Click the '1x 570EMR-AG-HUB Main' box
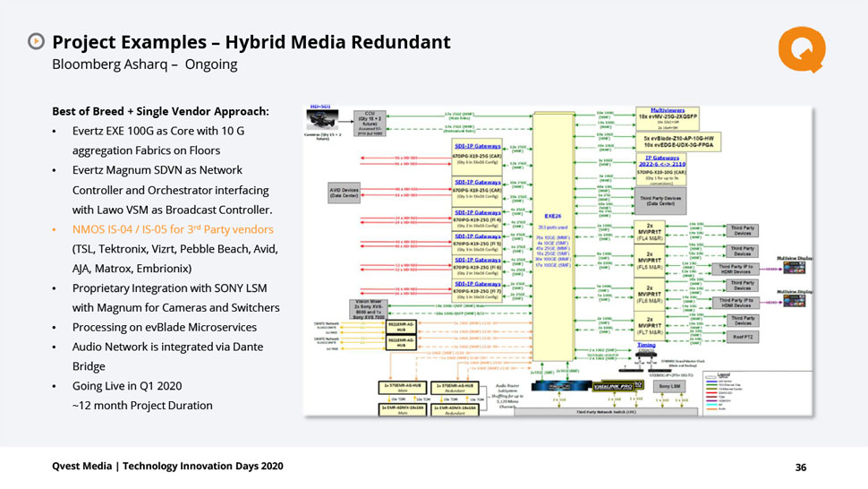The width and height of the screenshot is (868, 489). point(402,387)
